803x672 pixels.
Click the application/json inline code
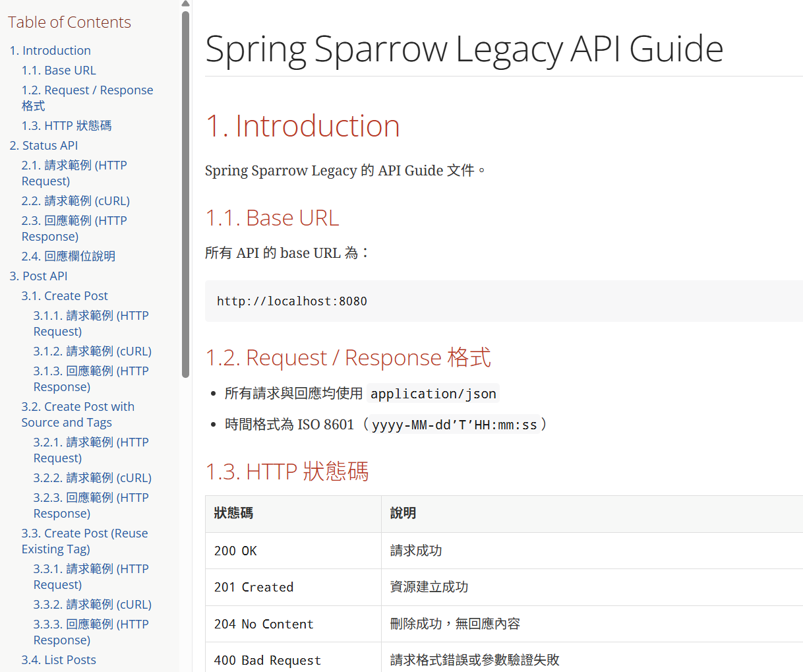pos(433,394)
